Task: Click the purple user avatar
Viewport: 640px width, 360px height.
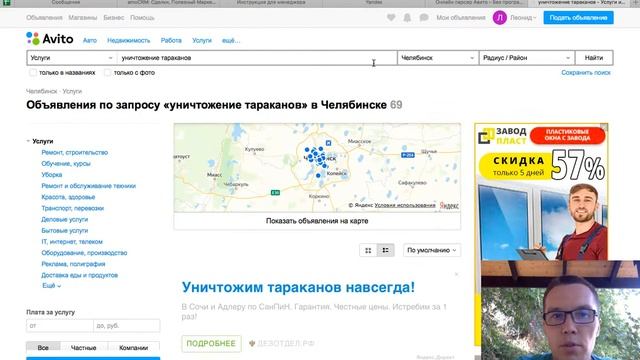Action: tap(500, 18)
